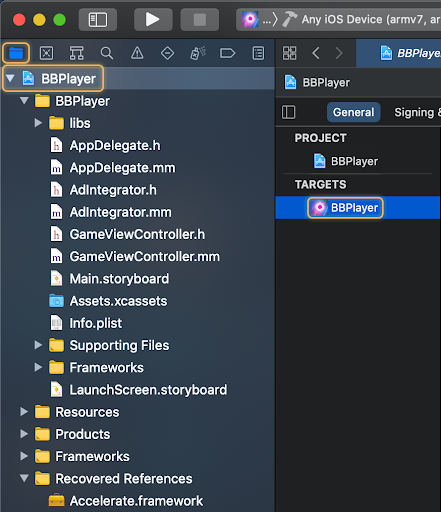Select the BBPlayer scheme icon in toolbar
The image size is (441, 512).
pos(250,20)
